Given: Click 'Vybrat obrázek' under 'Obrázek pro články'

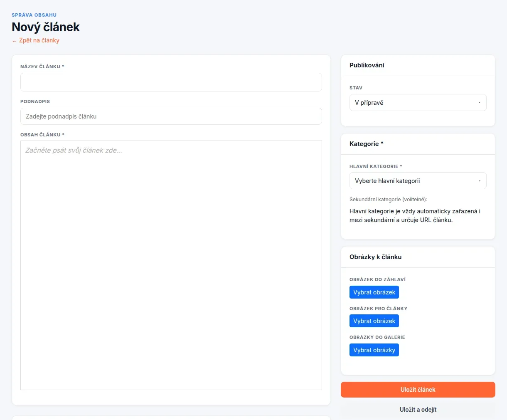Looking at the screenshot, I should tap(374, 321).
